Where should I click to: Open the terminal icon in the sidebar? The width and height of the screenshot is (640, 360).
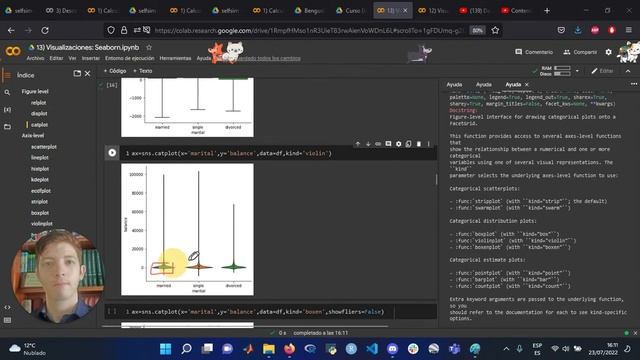[x=7, y=320]
